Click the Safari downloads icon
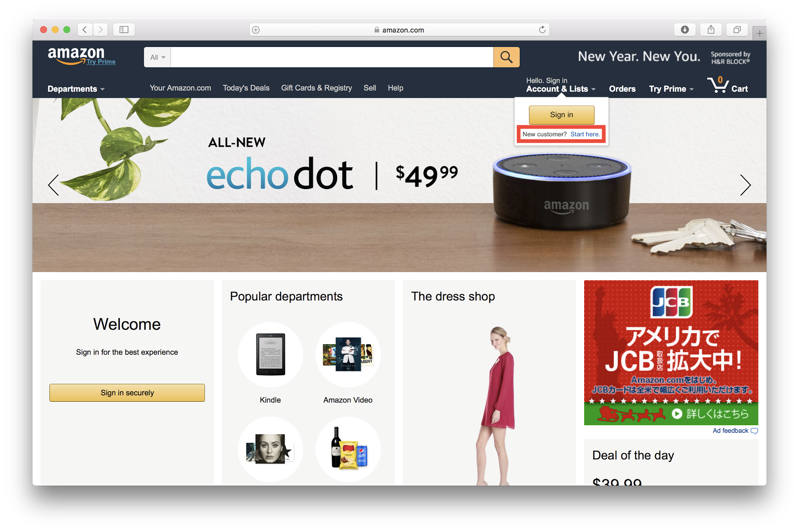The image size is (799, 532). pos(685,30)
